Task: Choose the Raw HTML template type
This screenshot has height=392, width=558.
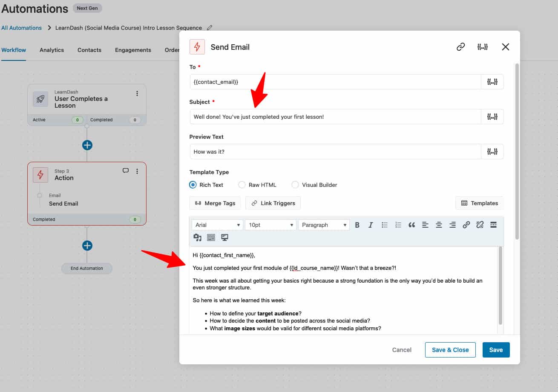Action: click(x=242, y=185)
